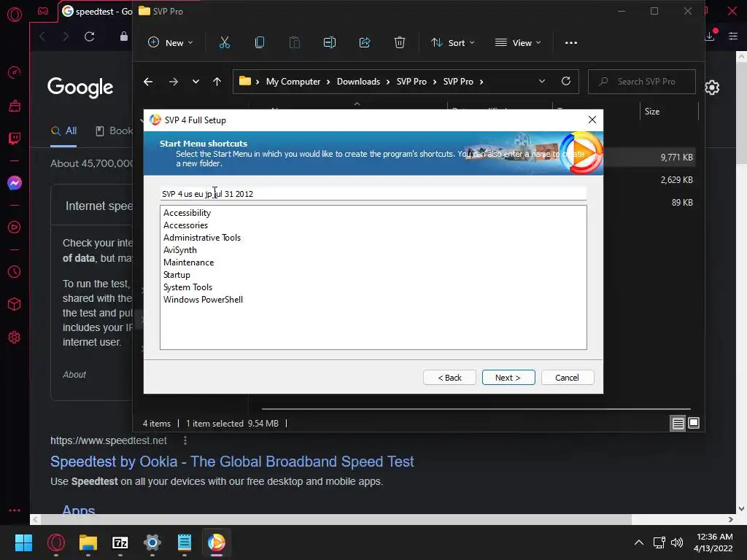Refresh the SVP Pro folder view
This screenshot has height=560, width=747.
point(566,82)
